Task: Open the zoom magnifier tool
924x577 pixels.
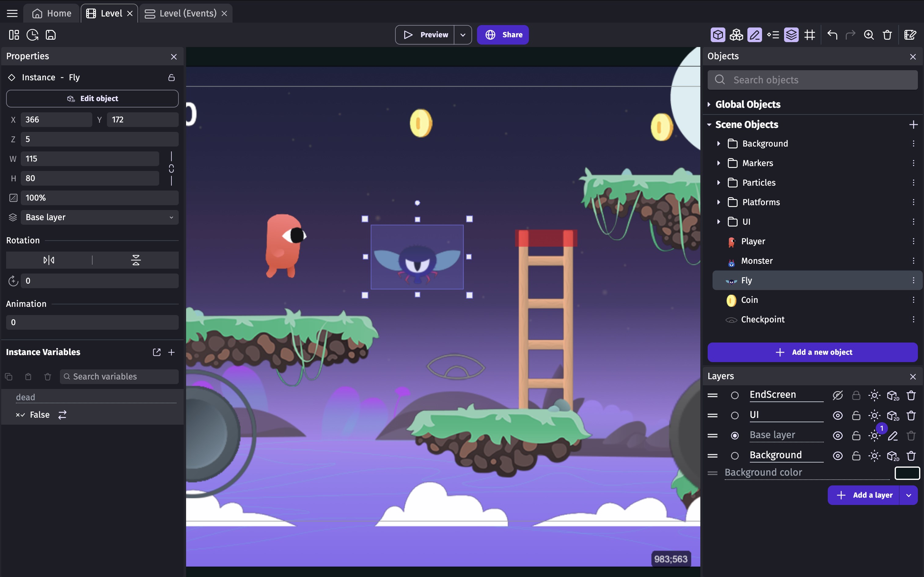Action: coord(869,35)
